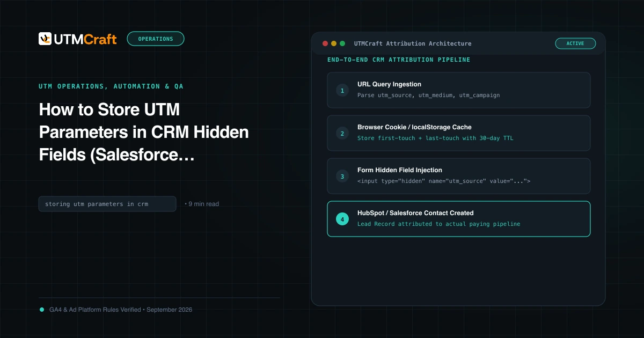Click the step 2 number circle
This screenshot has height=338, width=644.
[342, 133]
